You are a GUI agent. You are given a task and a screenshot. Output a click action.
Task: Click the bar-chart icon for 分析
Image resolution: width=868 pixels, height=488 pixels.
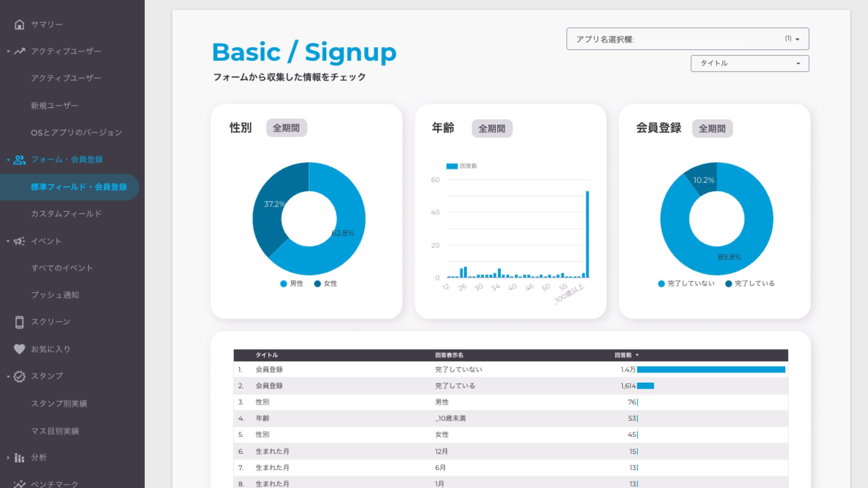pos(19,458)
